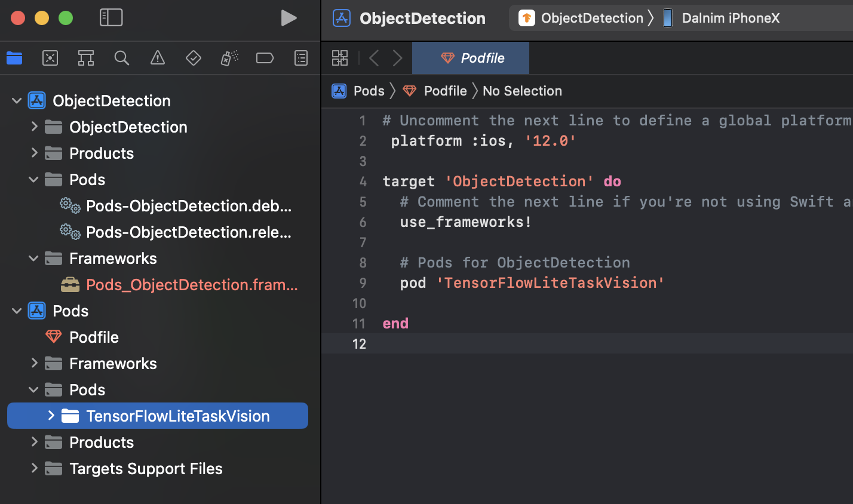Click the ObjectDetection window title
Screen dimensions: 853x504
422,19
